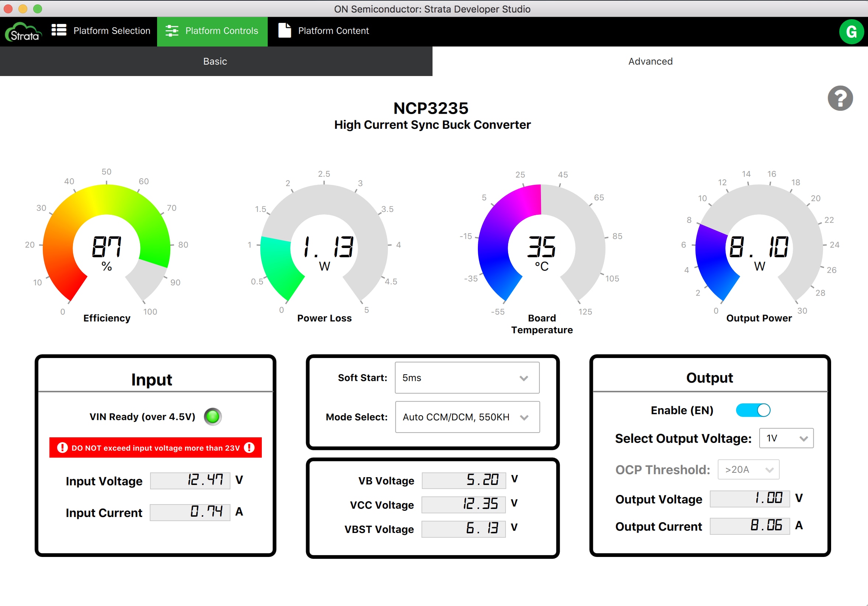Click the Input Voltage readout field

[190, 481]
